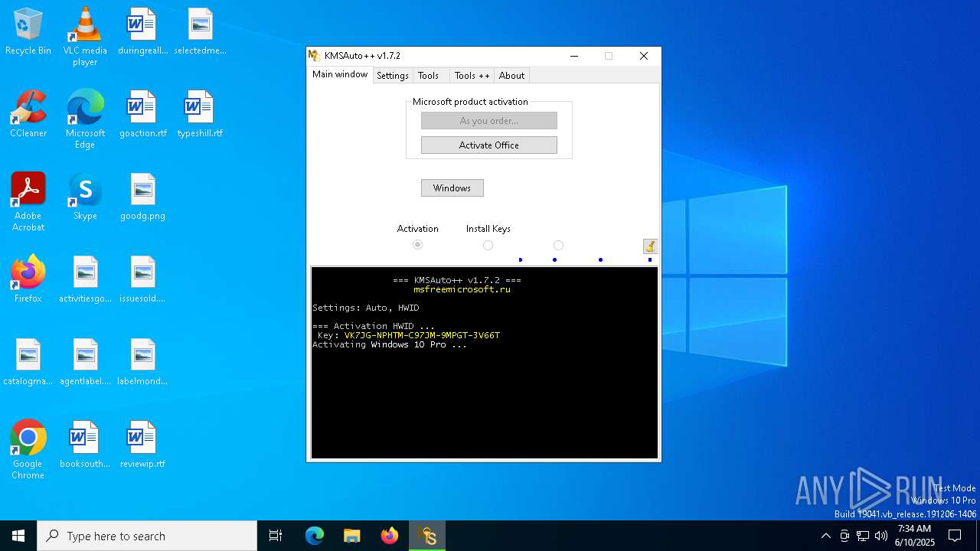Image resolution: width=980 pixels, height=551 pixels.
Task: Select the Skype desktop shortcut
Action: click(x=85, y=197)
